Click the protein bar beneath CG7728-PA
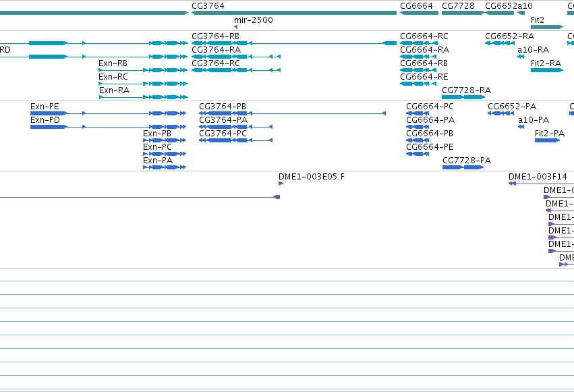This screenshot has width=574, height=392. 463,167
